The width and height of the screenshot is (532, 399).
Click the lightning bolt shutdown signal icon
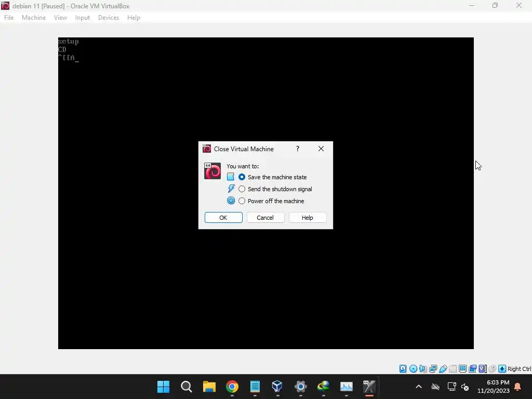coord(231,189)
